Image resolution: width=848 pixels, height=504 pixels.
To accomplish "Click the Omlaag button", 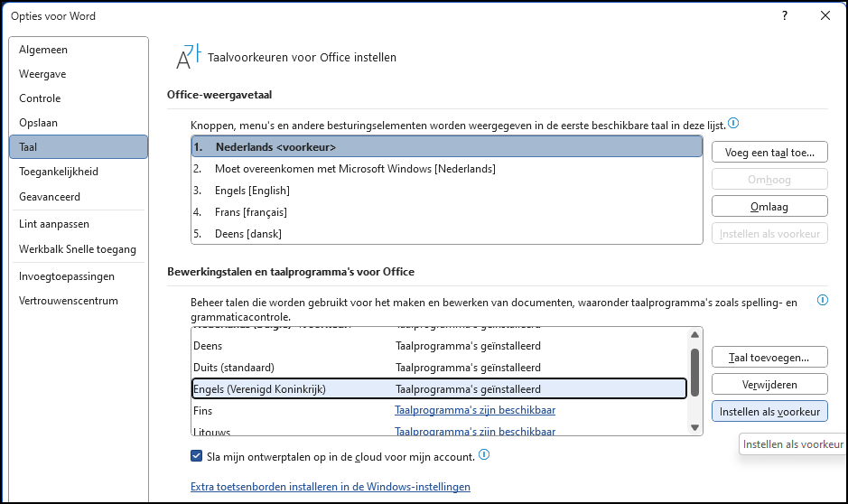I will coord(769,207).
